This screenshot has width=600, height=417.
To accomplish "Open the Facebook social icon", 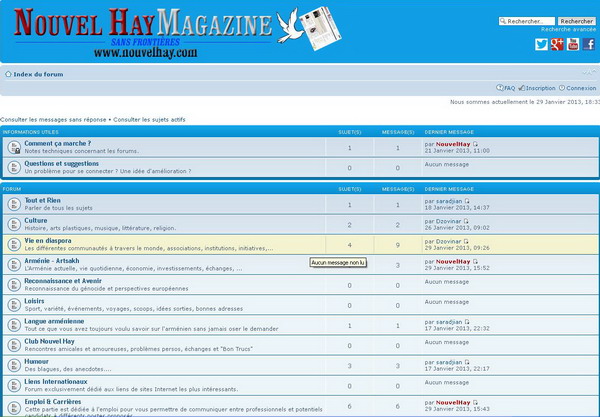I will pyautogui.click(x=589, y=44).
